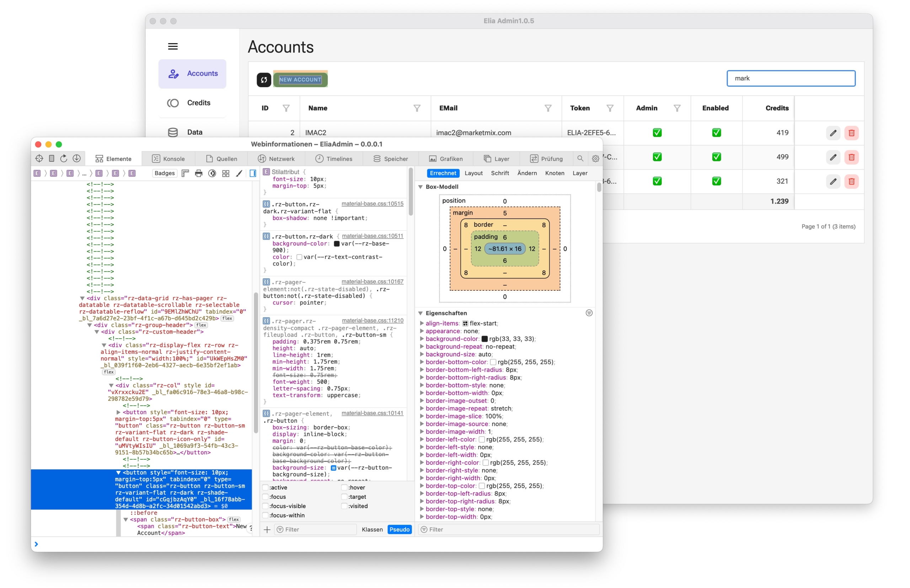Screen dimensions: 910x588
Task: Click the Eigenschaften filter options icon
Action: [x=589, y=313]
